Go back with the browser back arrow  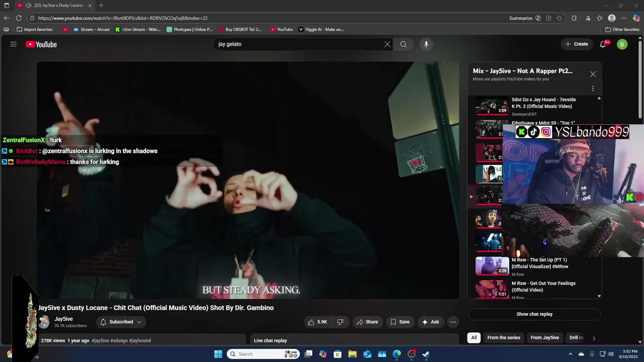click(x=7, y=18)
